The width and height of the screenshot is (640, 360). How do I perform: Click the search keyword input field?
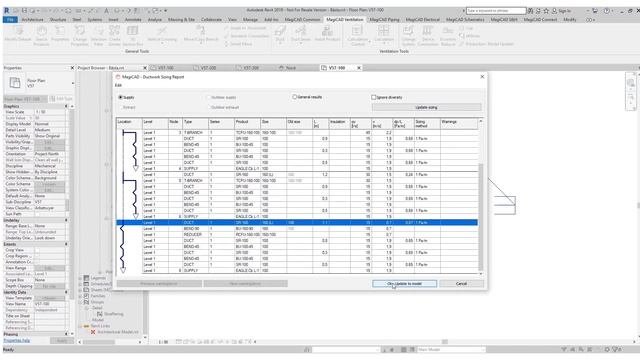496,11
